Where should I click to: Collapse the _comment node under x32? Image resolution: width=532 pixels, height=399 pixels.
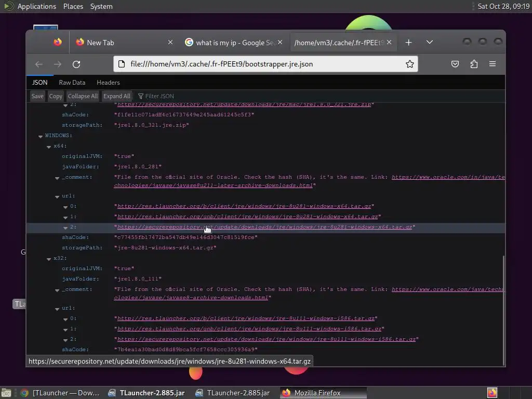coord(57,290)
